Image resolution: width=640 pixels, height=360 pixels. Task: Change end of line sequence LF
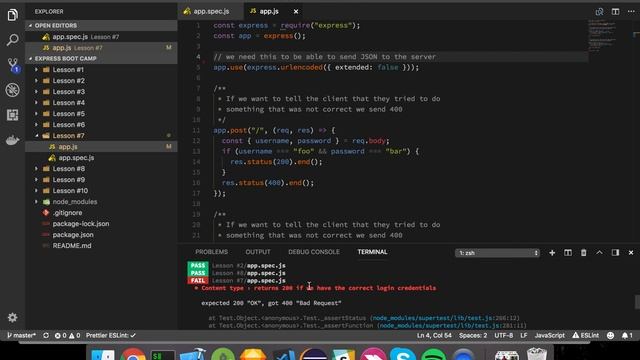(x=524, y=335)
